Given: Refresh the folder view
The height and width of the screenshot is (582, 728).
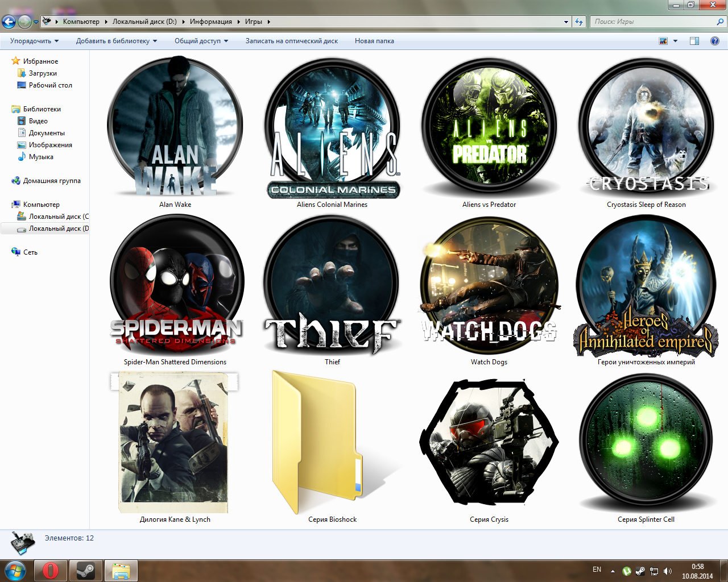Looking at the screenshot, I should tap(579, 22).
